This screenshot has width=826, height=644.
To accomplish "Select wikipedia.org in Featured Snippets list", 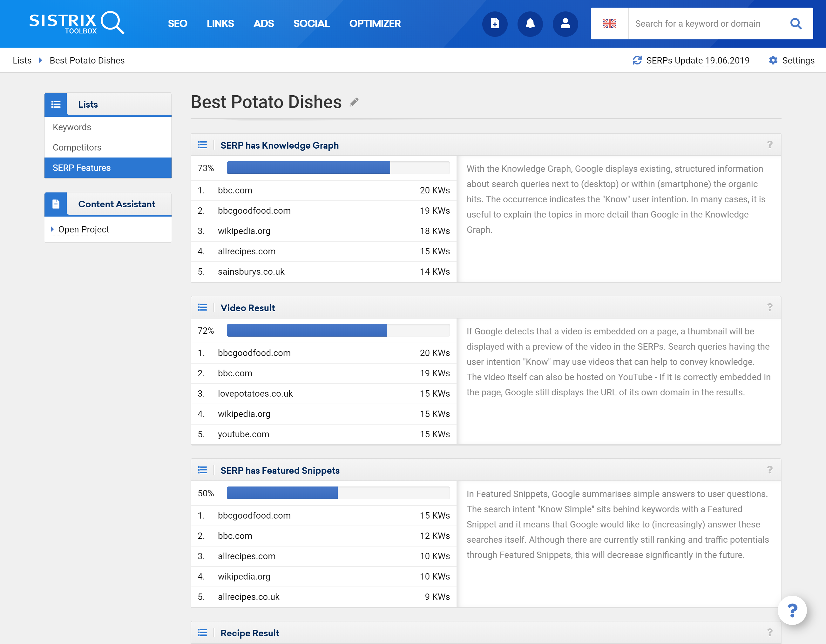I will tap(244, 577).
